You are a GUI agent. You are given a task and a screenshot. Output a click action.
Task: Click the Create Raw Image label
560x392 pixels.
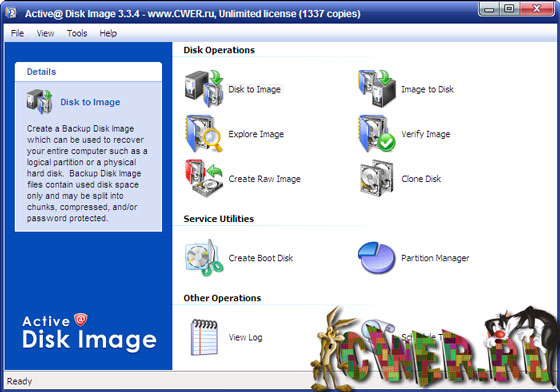point(264,179)
